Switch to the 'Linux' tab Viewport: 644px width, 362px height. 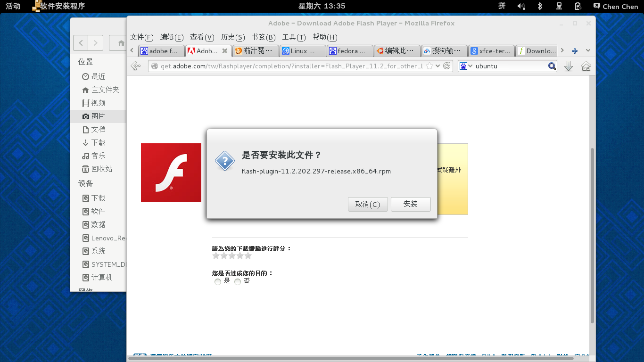302,51
